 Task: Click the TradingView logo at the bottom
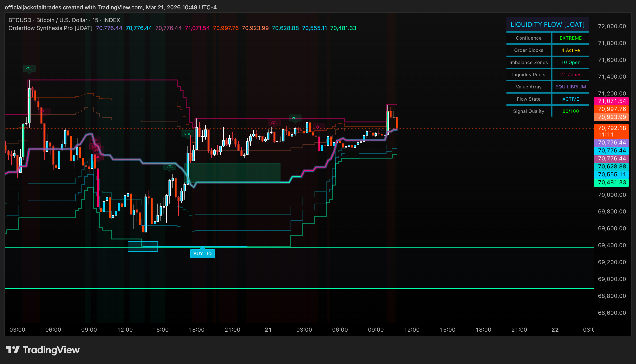[x=42, y=350]
